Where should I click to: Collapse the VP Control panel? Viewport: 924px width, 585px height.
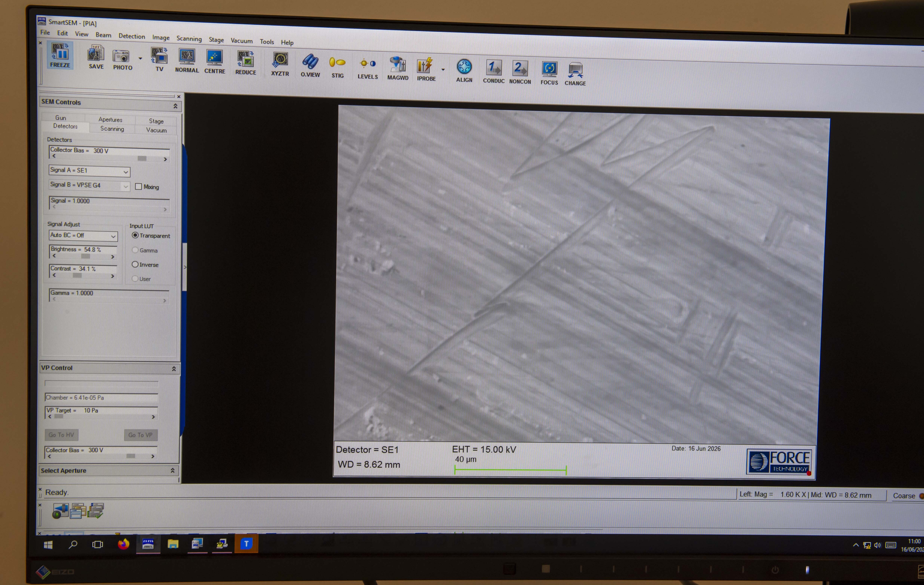pyautogui.click(x=174, y=369)
